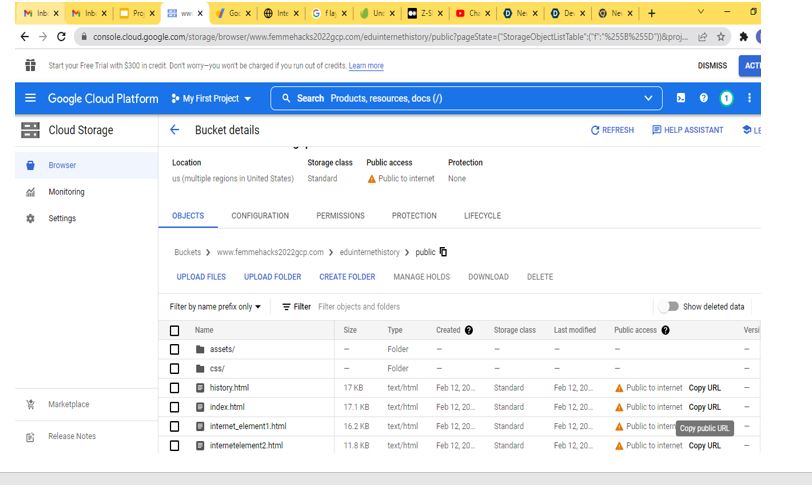The width and height of the screenshot is (812, 485).
Task: Click the Release Notes icon
Action: coord(31,436)
